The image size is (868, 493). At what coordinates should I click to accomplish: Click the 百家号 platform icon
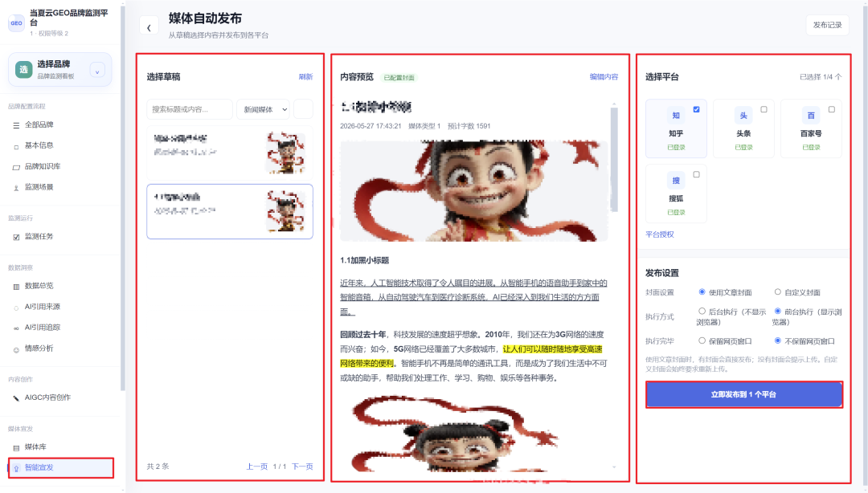coord(811,116)
